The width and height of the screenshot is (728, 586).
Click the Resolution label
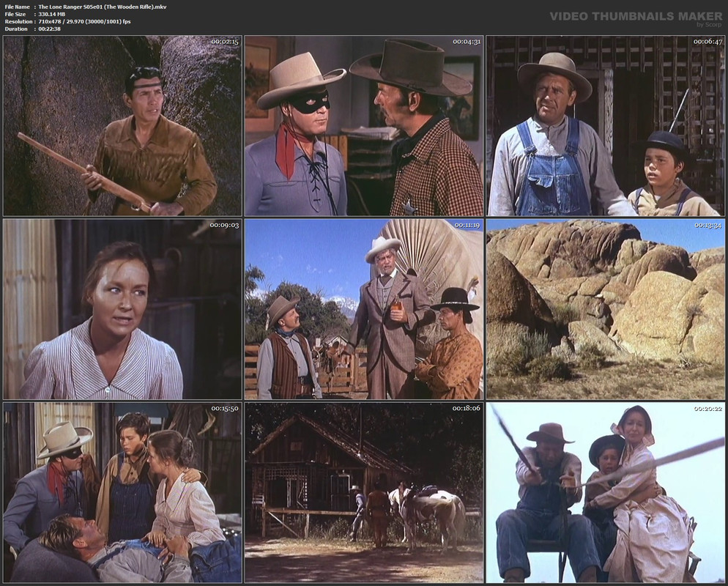tap(18, 21)
